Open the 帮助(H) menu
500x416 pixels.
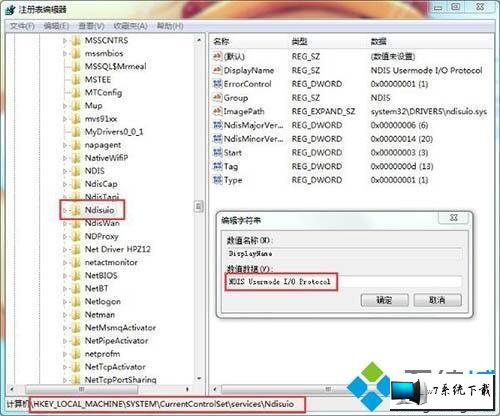click(170, 26)
